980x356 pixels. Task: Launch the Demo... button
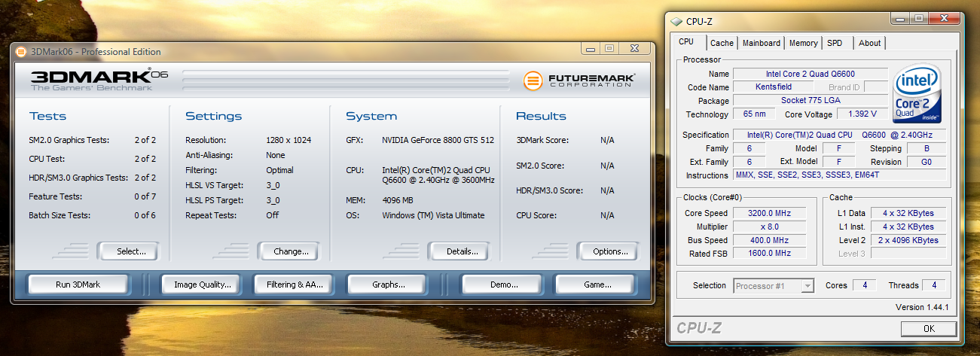pyautogui.click(x=503, y=284)
